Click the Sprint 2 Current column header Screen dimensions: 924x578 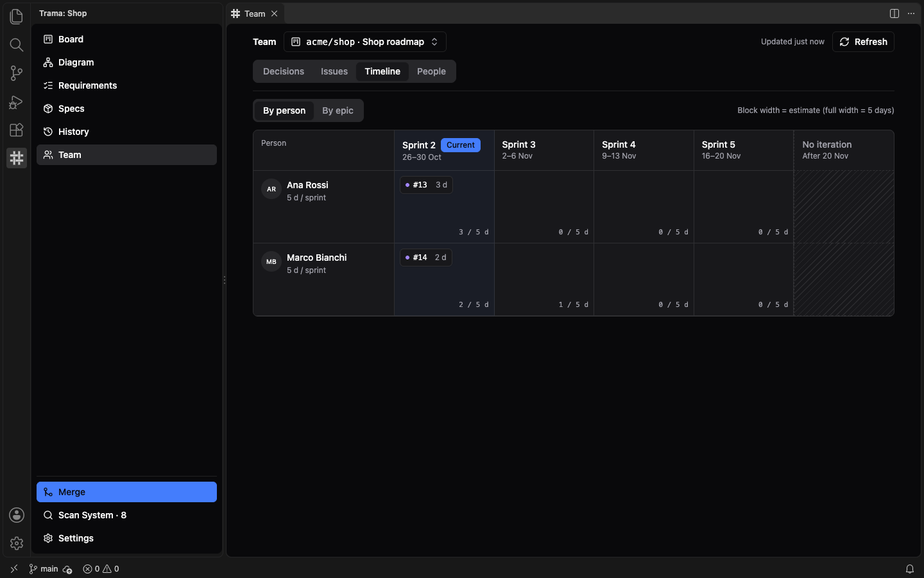point(444,150)
